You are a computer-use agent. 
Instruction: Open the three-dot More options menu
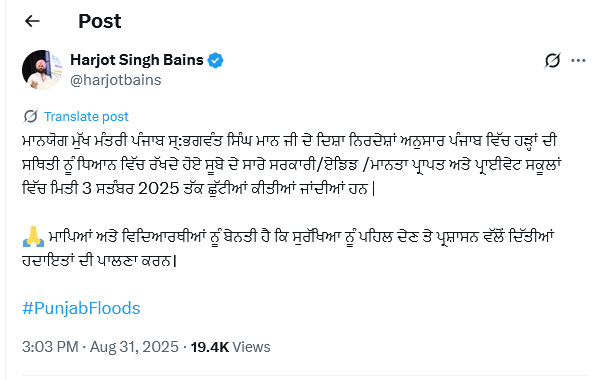(x=578, y=61)
